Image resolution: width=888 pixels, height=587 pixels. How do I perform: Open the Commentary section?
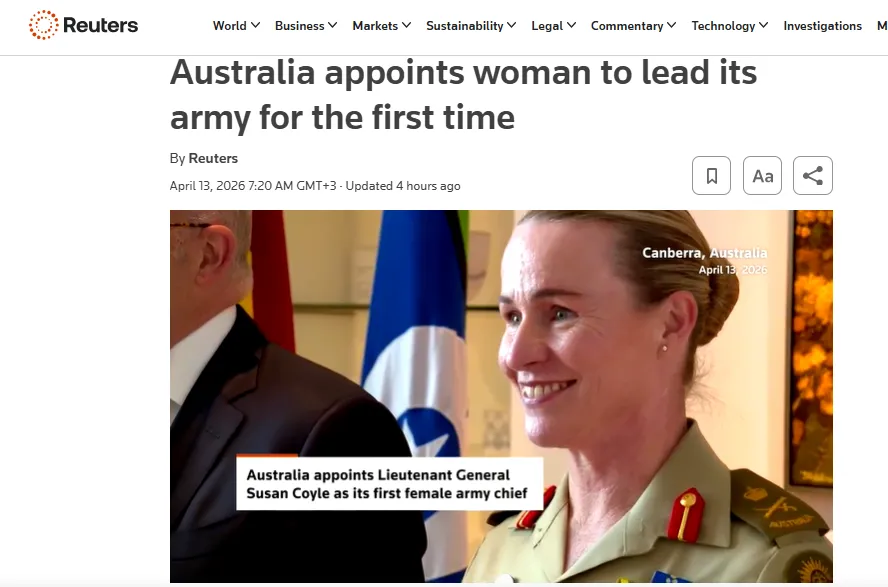pyautogui.click(x=627, y=26)
